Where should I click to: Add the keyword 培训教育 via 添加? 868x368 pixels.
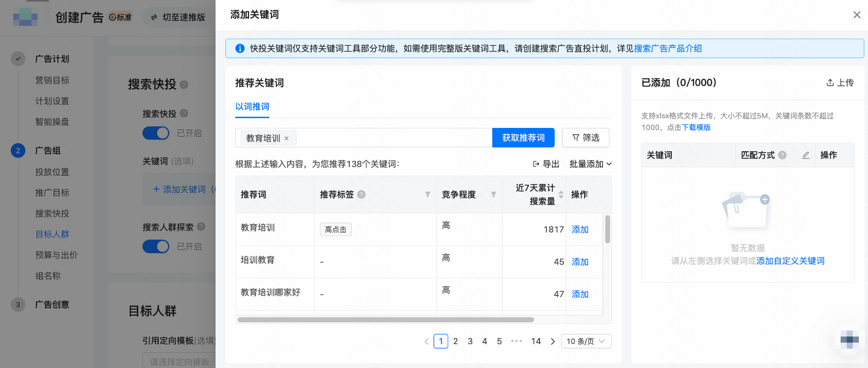tap(580, 262)
